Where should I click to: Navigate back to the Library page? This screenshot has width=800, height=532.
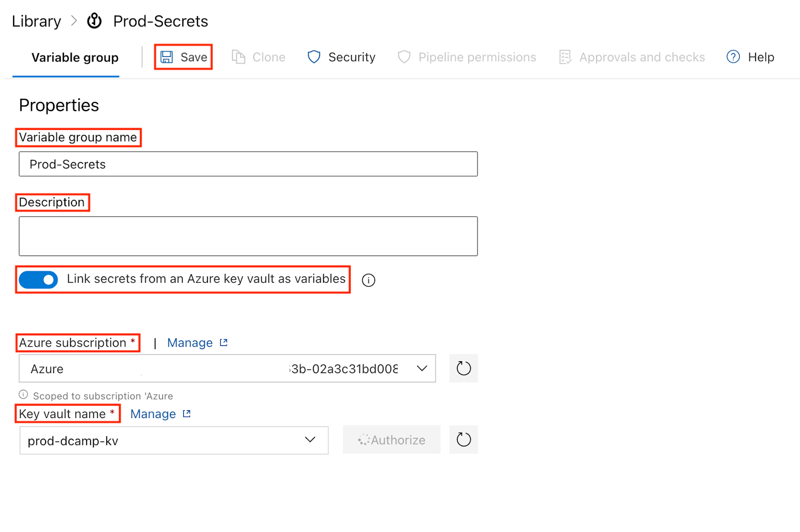(x=35, y=21)
